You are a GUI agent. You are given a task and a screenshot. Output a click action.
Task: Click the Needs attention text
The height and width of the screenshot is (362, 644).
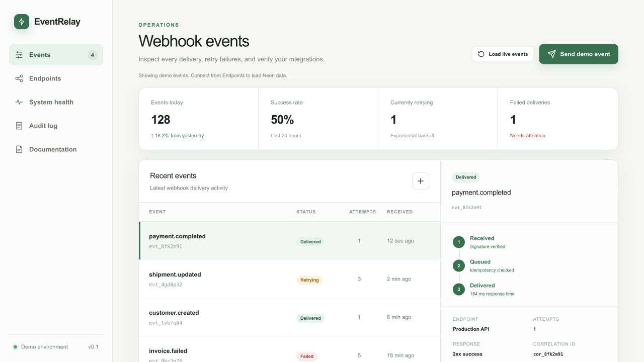528,136
